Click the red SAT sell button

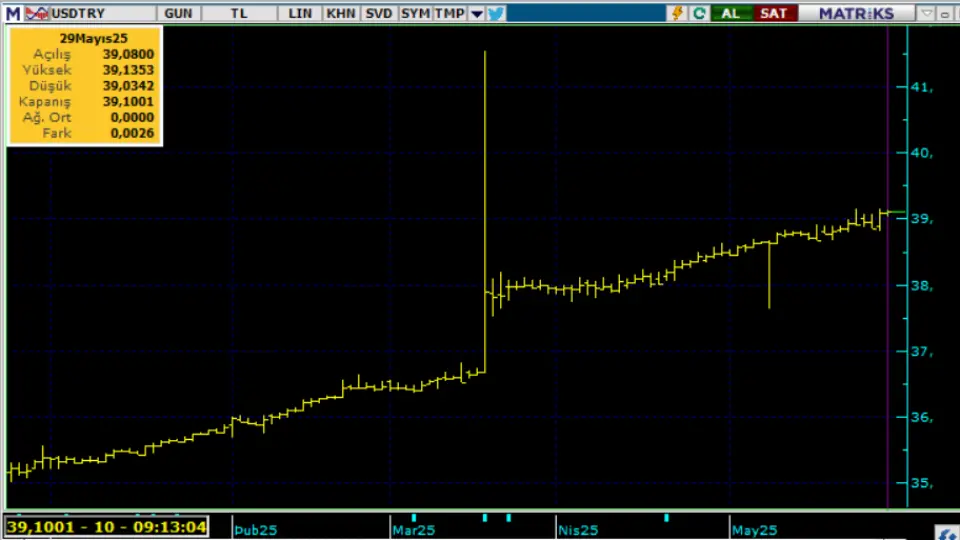tap(773, 13)
